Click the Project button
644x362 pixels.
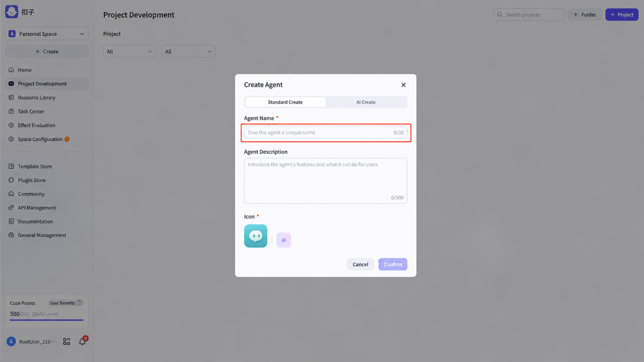(622, 15)
